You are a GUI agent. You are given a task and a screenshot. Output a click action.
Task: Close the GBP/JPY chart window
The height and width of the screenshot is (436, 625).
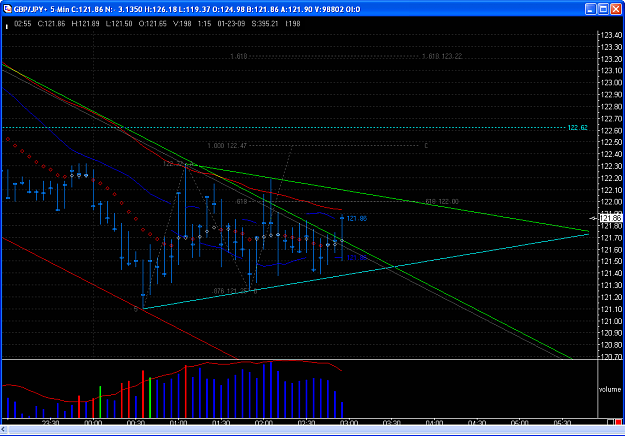coord(616,9)
